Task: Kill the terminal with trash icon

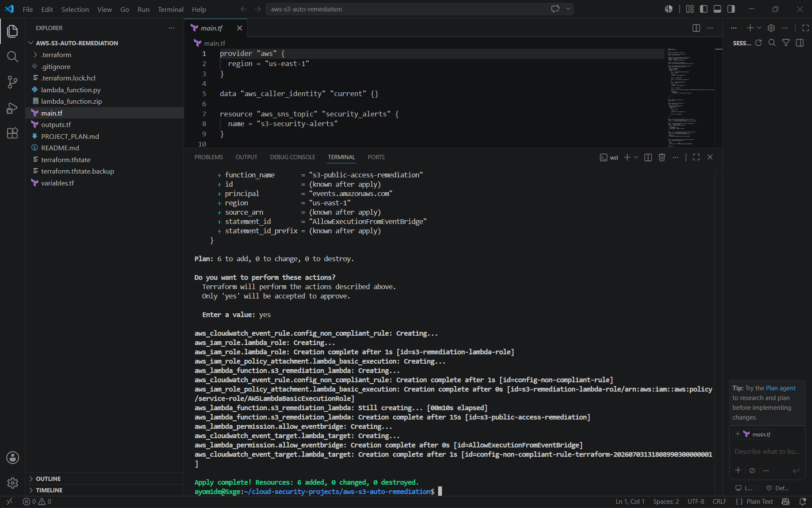Action: 662,157
